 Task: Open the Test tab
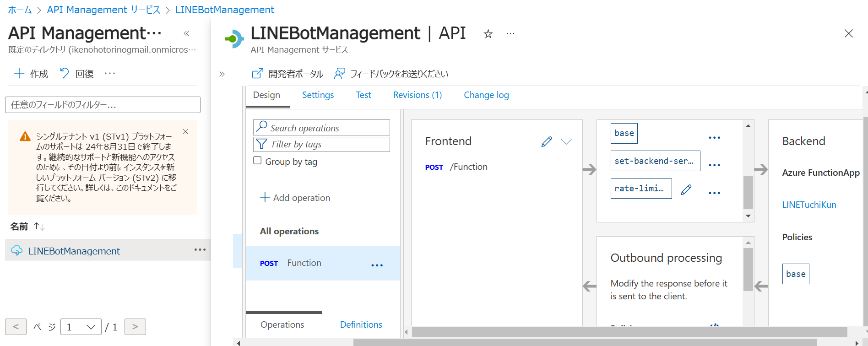pyautogui.click(x=363, y=95)
